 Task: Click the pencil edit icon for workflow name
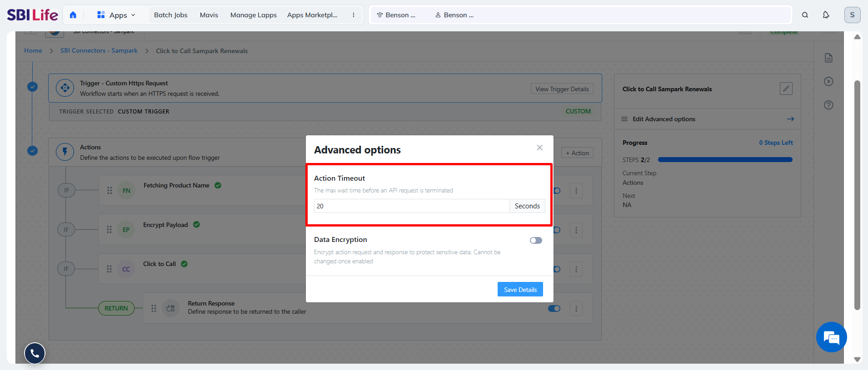[x=786, y=89]
